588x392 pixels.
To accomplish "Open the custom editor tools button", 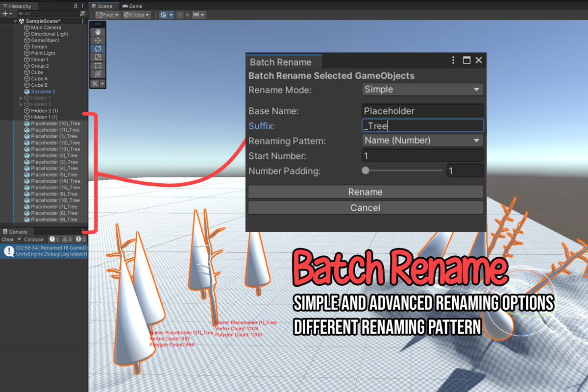I will point(95,84).
